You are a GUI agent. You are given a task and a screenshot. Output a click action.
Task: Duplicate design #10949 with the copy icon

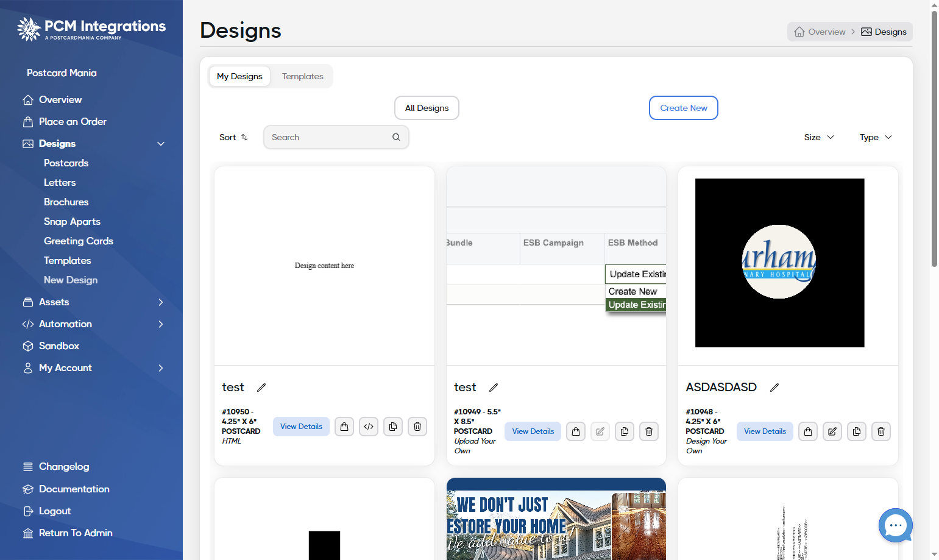pos(625,431)
